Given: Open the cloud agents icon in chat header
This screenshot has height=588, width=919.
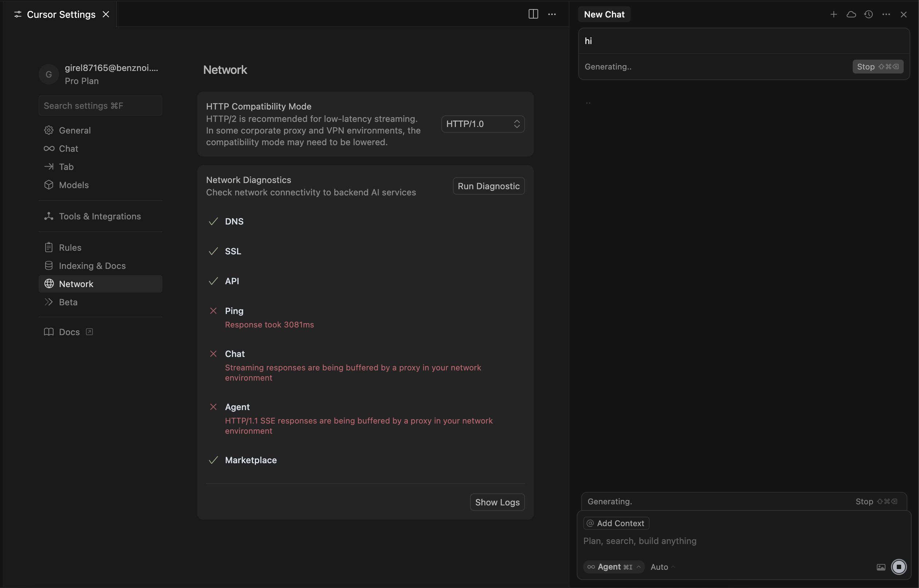Looking at the screenshot, I should point(851,14).
